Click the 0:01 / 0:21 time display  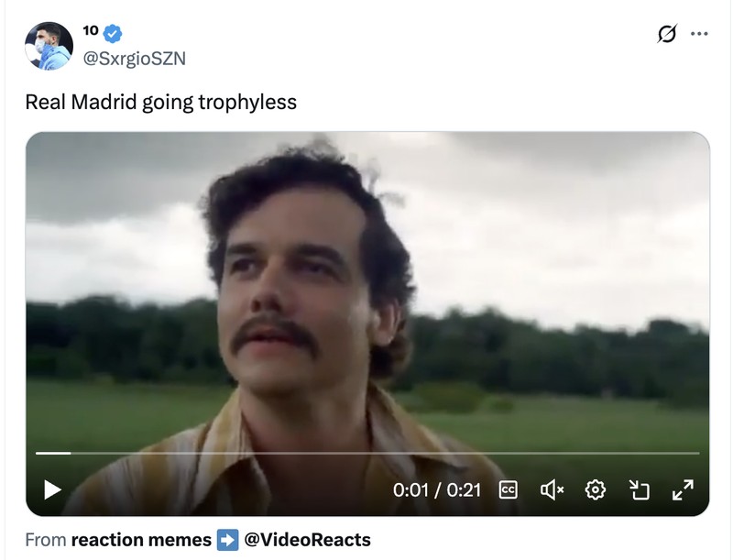click(x=436, y=490)
